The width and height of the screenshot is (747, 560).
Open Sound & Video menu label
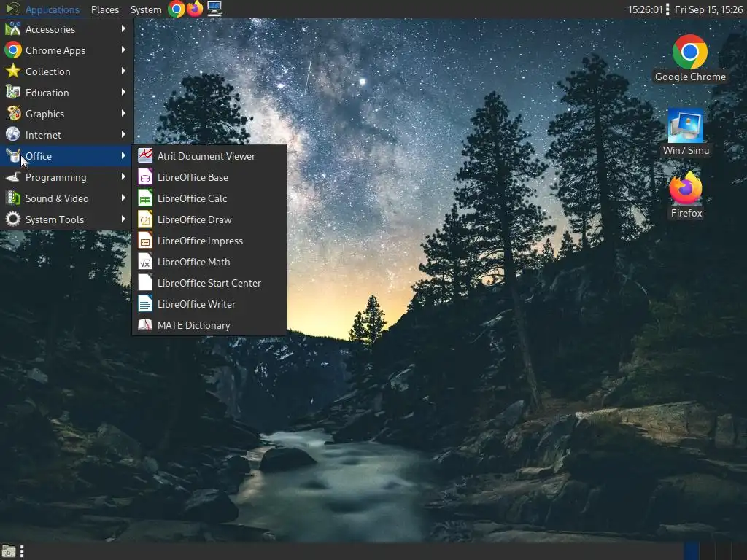[x=57, y=198]
